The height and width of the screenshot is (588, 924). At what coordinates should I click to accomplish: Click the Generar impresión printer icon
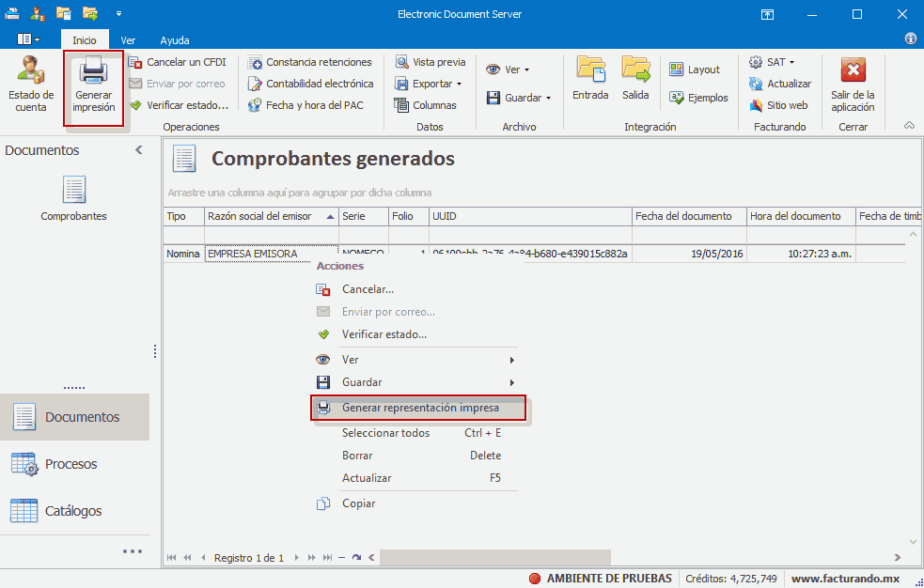point(93,72)
